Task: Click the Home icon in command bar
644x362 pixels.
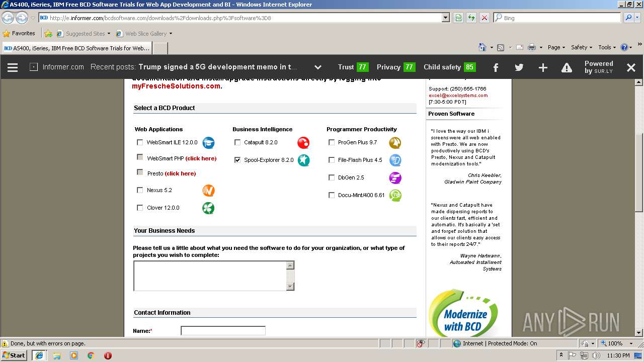Action: 482,47
